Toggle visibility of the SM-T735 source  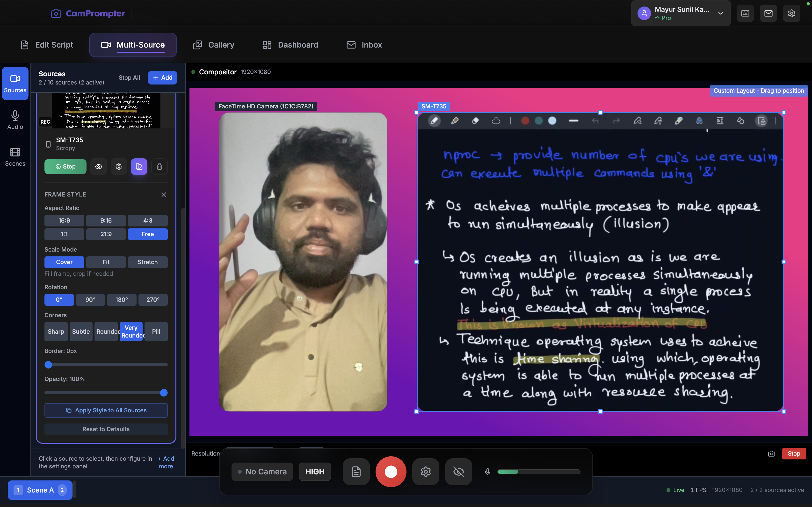(x=98, y=166)
